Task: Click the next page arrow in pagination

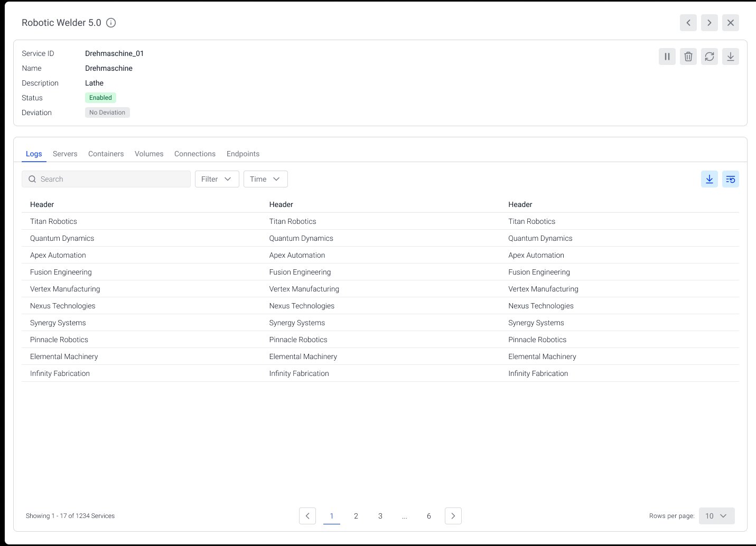Action: [x=453, y=516]
